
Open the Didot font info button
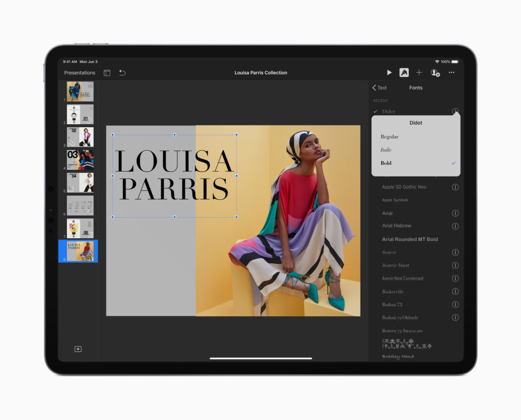[456, 111]
